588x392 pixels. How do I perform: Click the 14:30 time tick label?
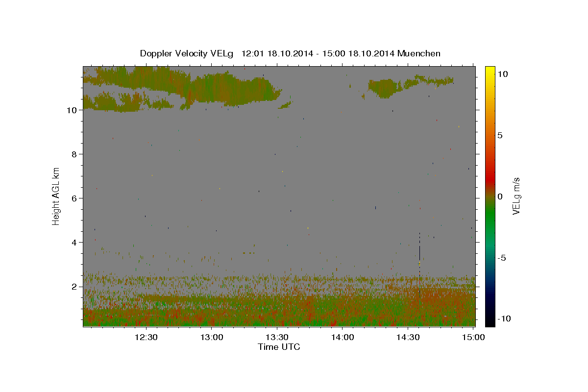pyautogui.click(x=408, y=337)
